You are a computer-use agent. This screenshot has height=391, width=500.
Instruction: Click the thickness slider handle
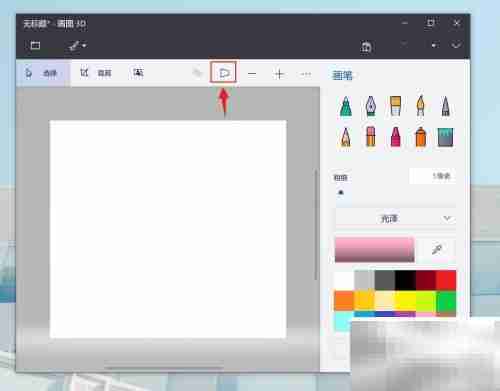341,193
